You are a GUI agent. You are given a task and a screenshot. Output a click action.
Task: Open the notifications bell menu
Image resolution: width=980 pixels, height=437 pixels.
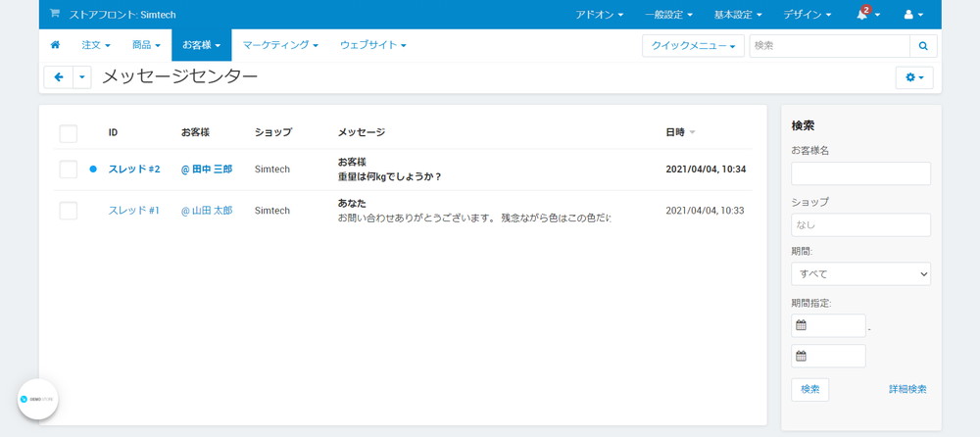(x=867, y=14)
